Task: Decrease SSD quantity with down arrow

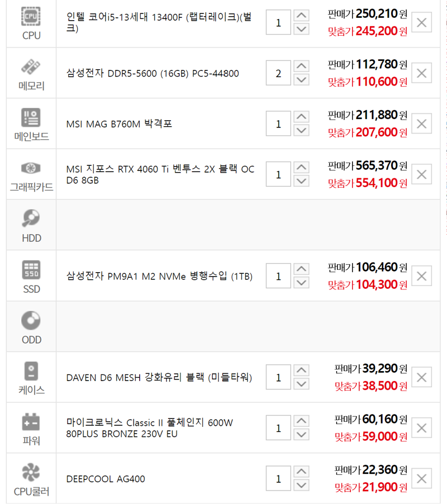Action: click(301, 282)
